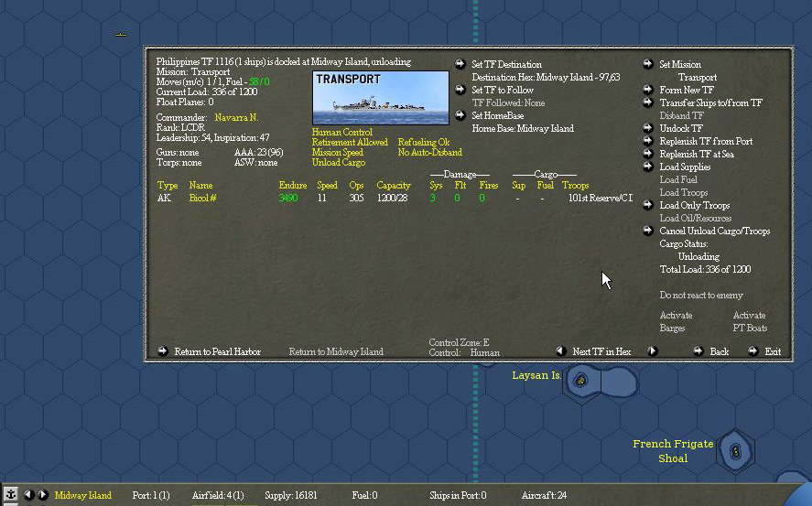812x506 pixels.
Task: Click previous base arrow in bottom bar
Action: pos(29,495)
